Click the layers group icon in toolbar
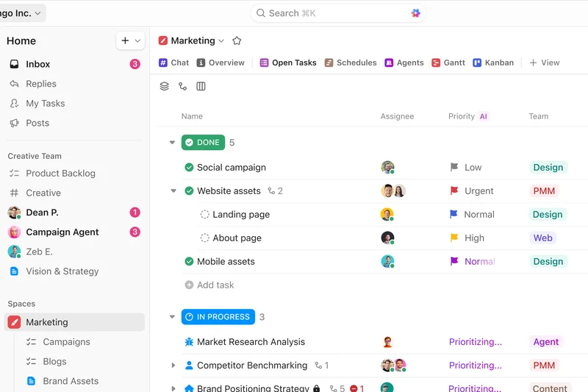 (x=165, y=86)
